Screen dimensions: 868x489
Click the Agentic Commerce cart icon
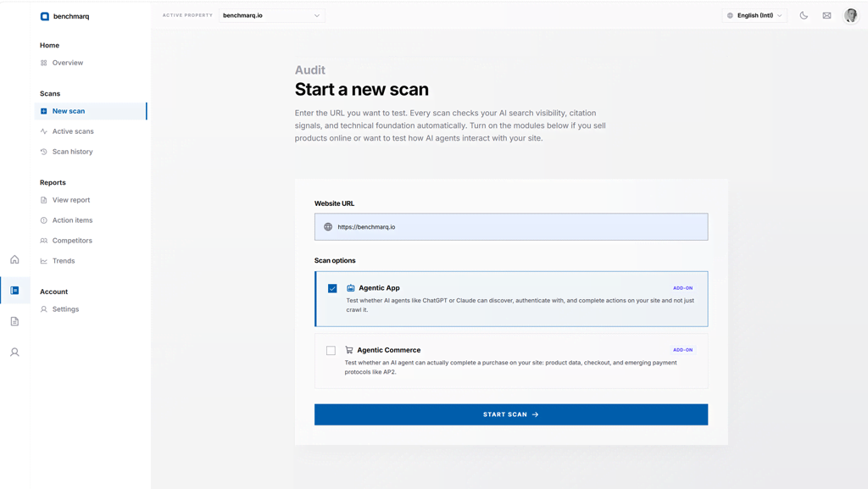[348, 350]
